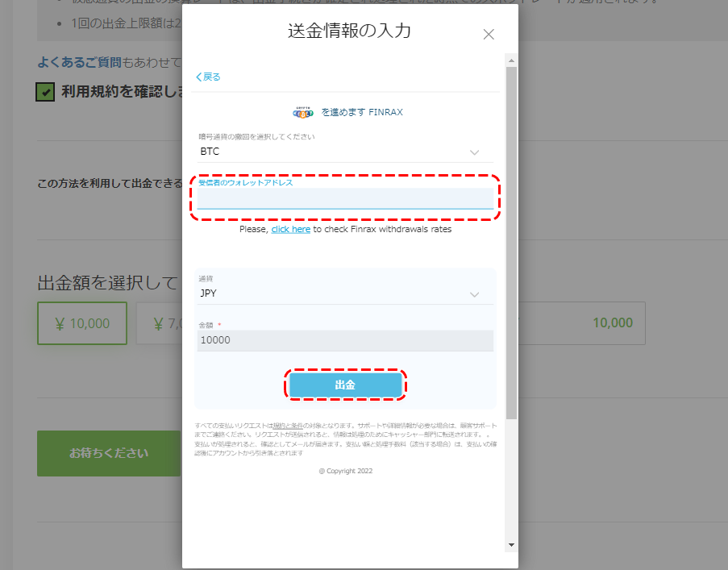Image resolution: width=728 pixels, height=570 pixels.
Task: Close the 送金情報の入力 dialog
Action: (488, 35)
